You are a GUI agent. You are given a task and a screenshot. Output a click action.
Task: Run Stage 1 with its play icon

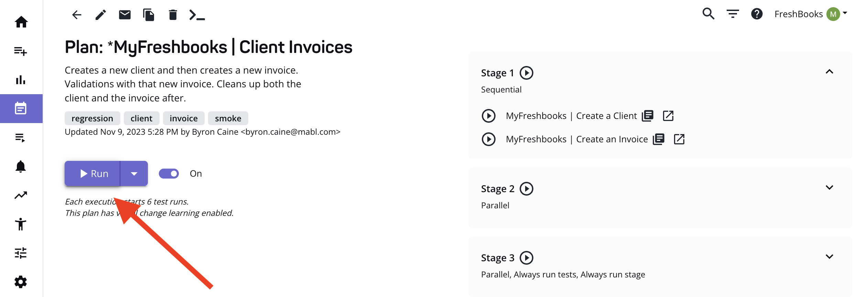[526, 73]
